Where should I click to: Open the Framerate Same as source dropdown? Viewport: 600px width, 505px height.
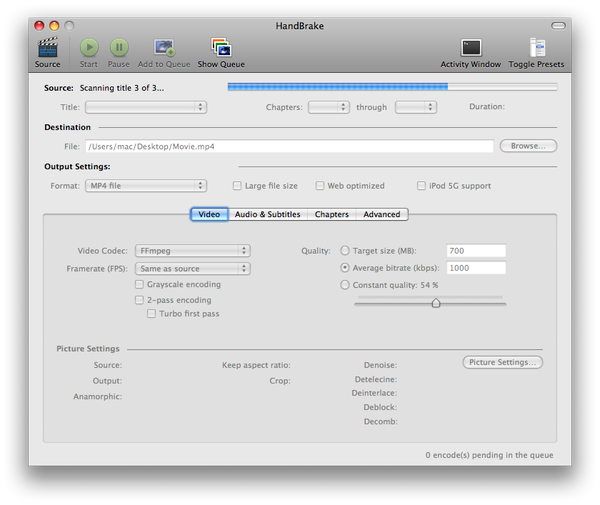click(193, 269)
